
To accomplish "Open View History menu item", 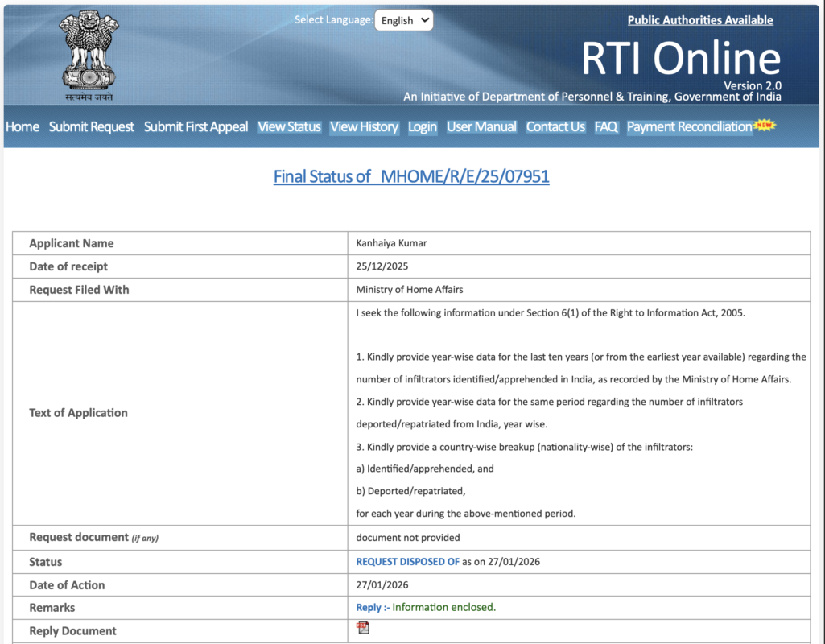I will point(364,126).
